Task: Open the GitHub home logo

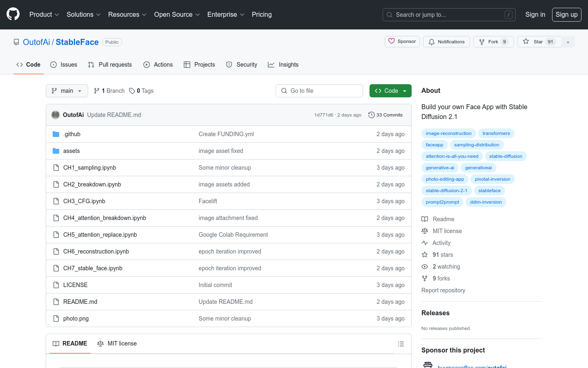Action: click(13, 14)
